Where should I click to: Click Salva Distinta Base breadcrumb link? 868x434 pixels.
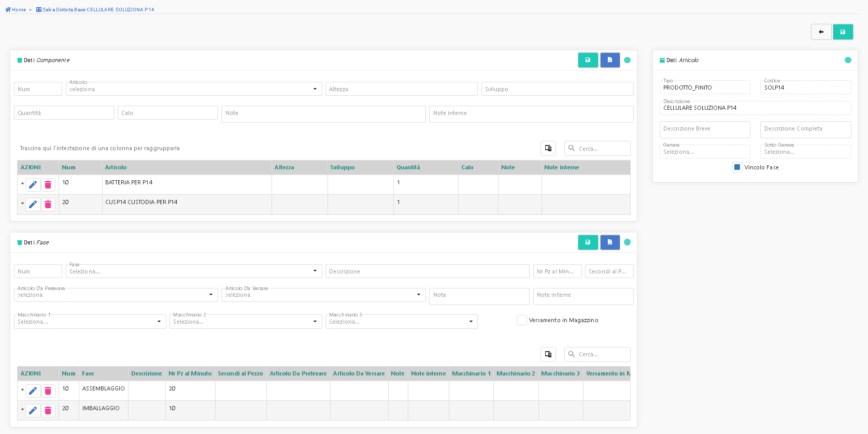[x=97, y=10]
